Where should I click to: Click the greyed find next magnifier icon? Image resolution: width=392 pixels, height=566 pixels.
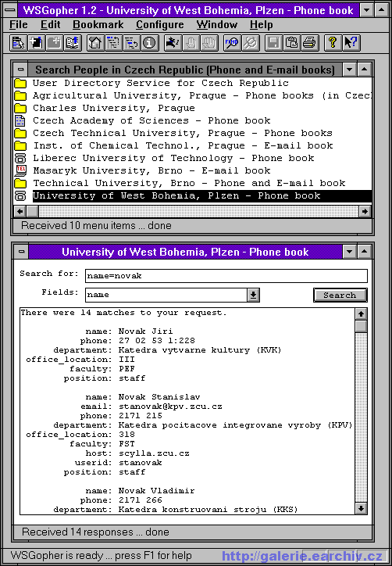pos(250,43)
